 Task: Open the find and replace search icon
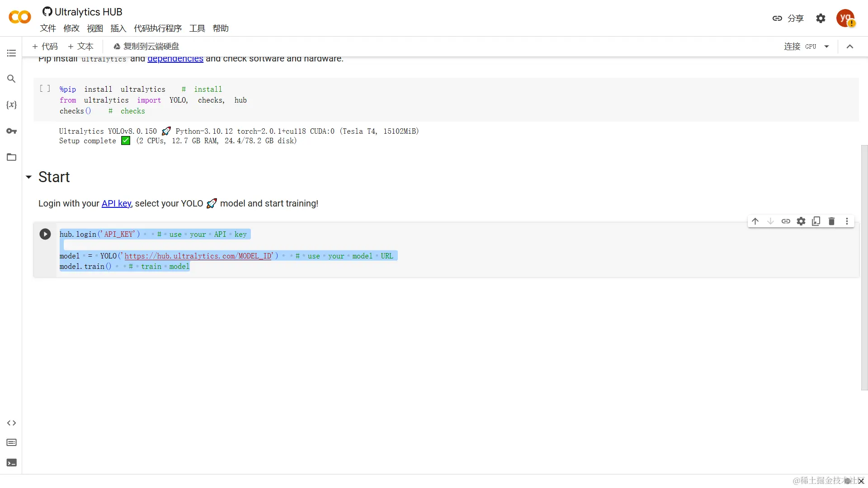(11, 79)
